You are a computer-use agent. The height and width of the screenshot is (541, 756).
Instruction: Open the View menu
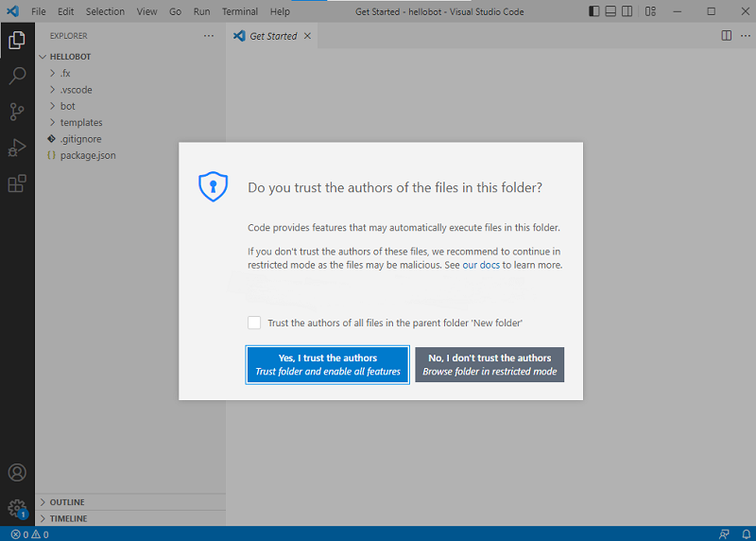[146, 11]
